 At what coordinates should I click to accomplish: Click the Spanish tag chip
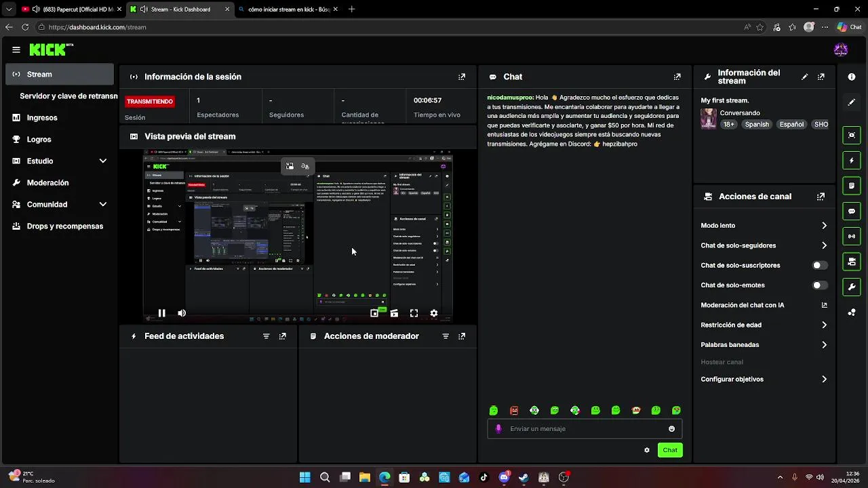pos(757,125)
